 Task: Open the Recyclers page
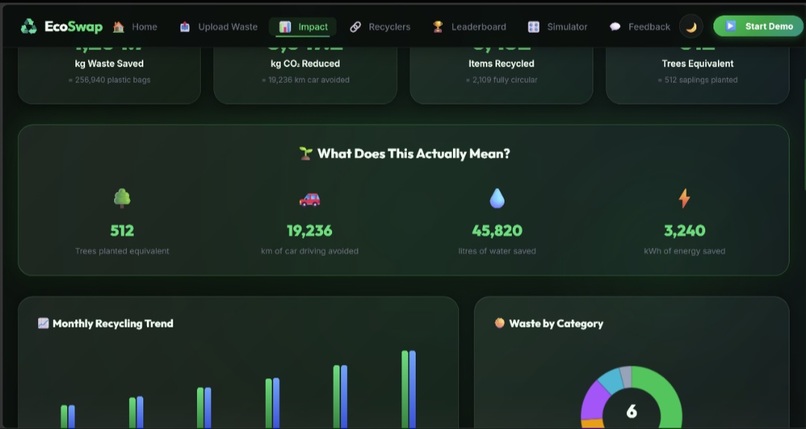[x=380, y=27]
